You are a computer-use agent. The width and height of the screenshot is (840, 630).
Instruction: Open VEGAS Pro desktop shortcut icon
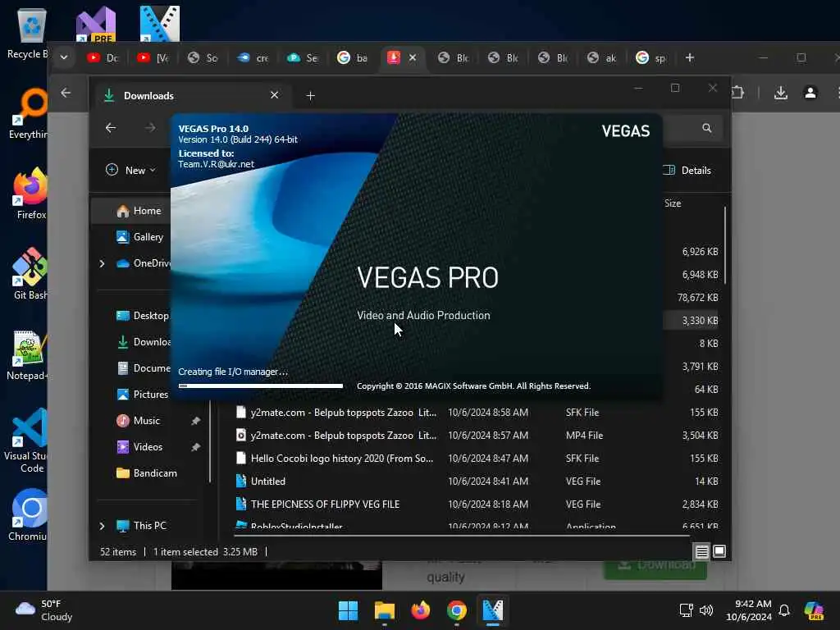(160, 24)
